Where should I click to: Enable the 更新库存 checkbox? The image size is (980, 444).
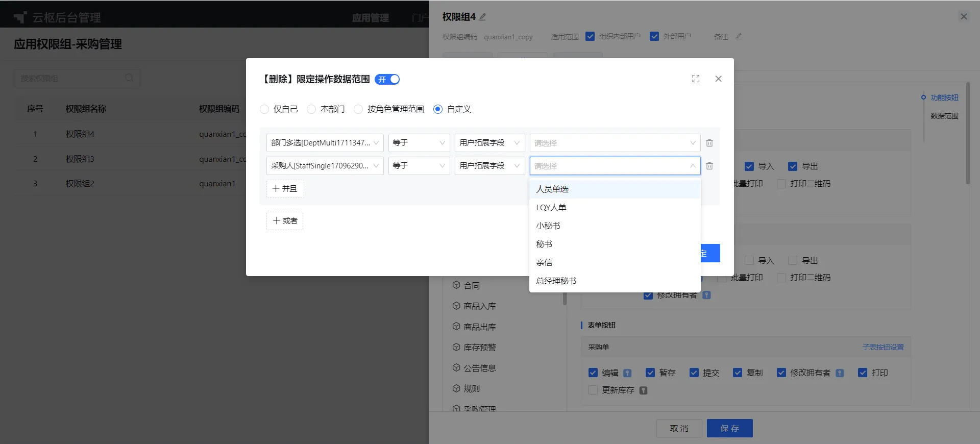point(593,390)
